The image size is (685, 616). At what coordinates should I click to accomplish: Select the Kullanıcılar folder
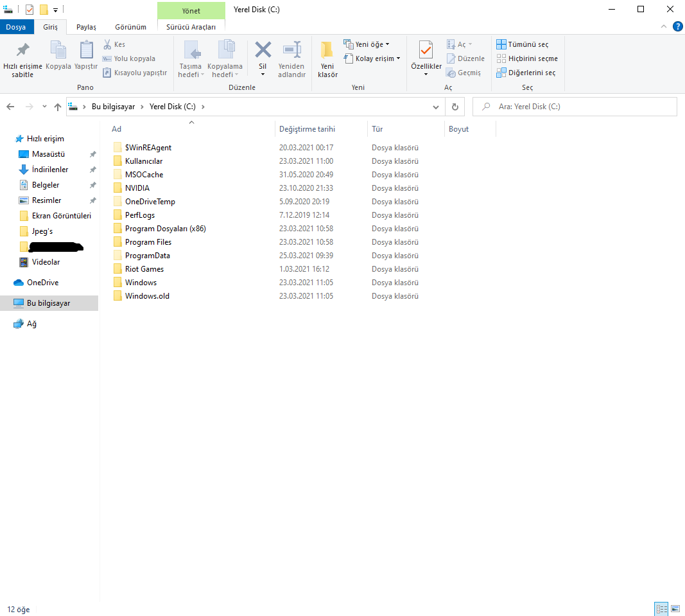pyautogui.click(x=144, y=161)
